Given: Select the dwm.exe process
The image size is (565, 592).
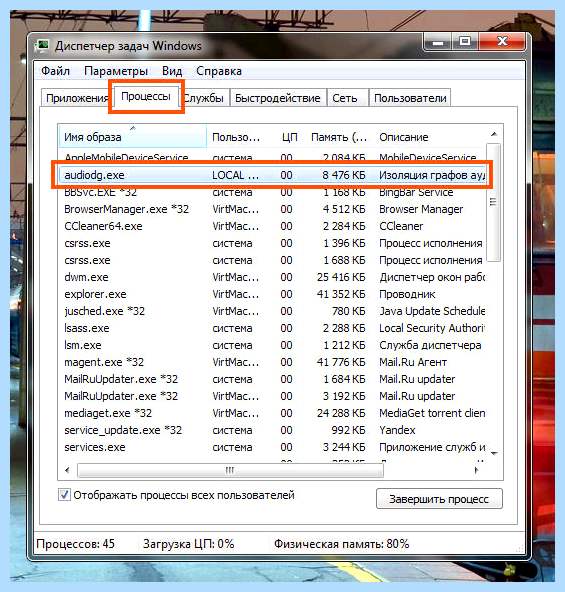Looking at the screenshot, I should click(272, 277).
